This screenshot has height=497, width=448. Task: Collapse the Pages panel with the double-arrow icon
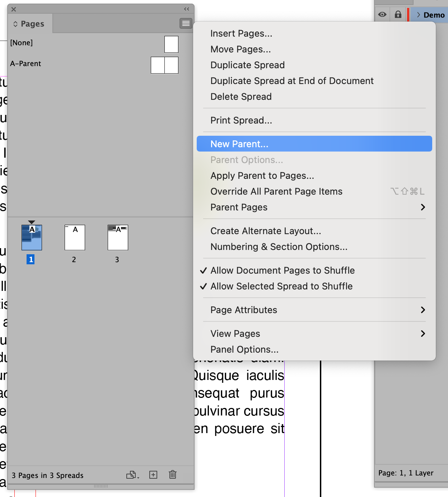pos(187,9)
